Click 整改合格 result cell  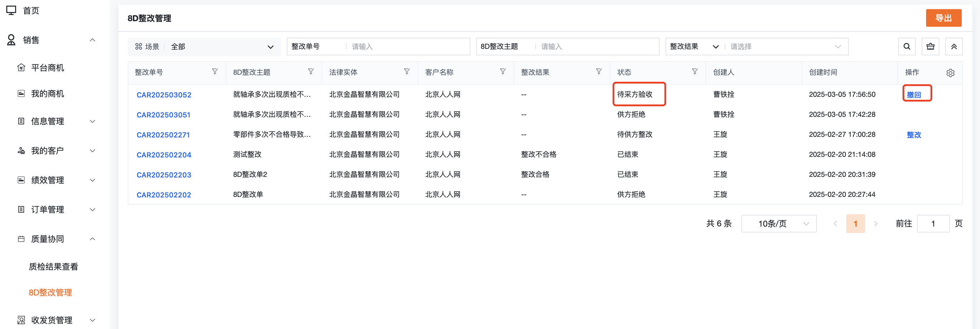(x=535, y=175)
